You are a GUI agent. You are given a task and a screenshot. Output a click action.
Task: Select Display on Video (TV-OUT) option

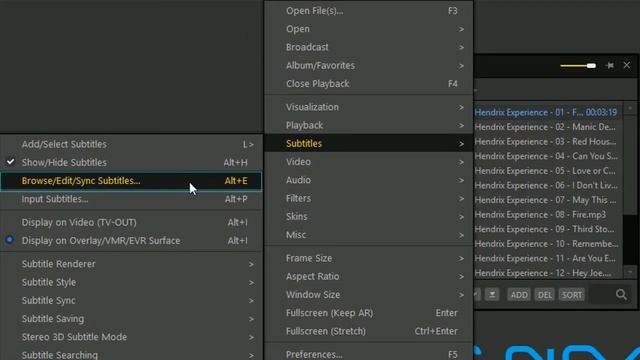click(131, 222)
